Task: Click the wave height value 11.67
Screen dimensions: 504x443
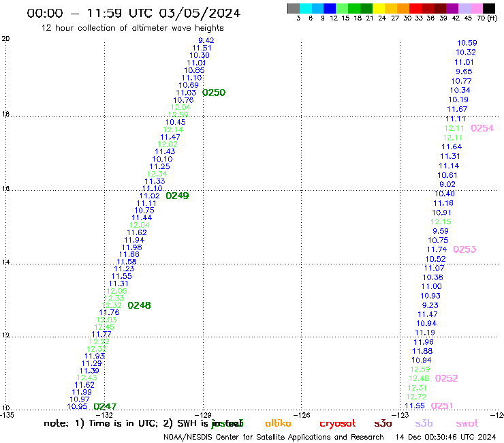Action: (x=457, y=109)
